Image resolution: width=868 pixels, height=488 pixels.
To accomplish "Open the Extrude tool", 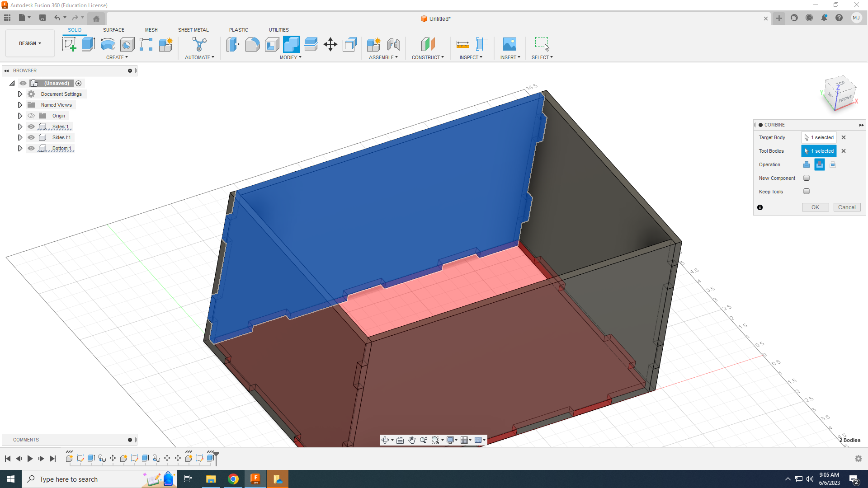I will [x=87, y=44].
